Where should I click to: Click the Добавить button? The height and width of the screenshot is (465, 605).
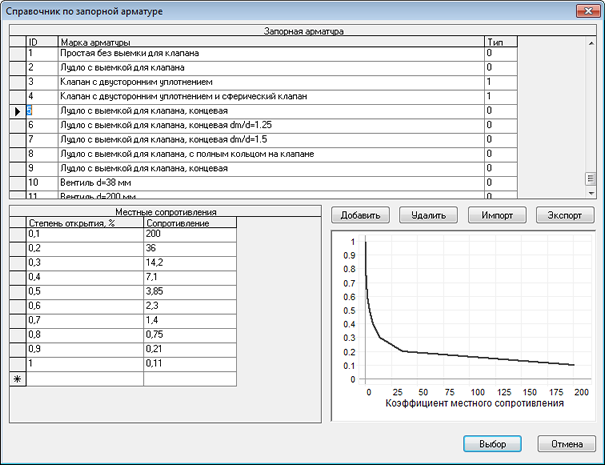360,215
